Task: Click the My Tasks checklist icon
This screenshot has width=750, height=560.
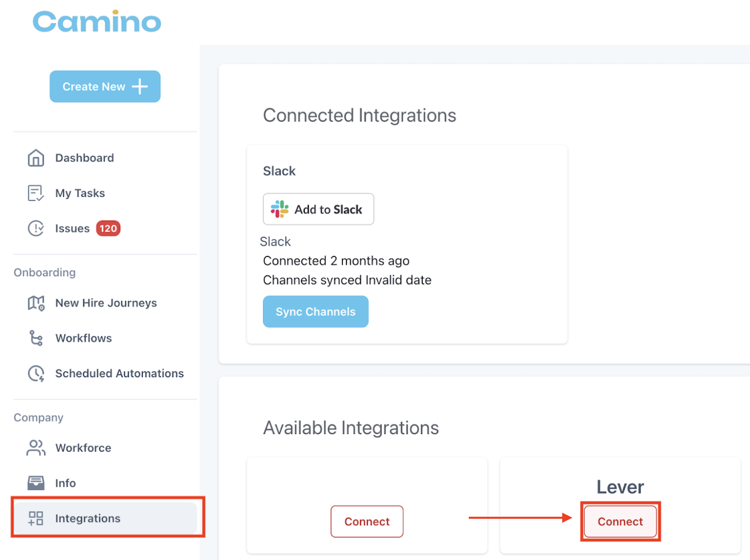Action: click(36, 193)
